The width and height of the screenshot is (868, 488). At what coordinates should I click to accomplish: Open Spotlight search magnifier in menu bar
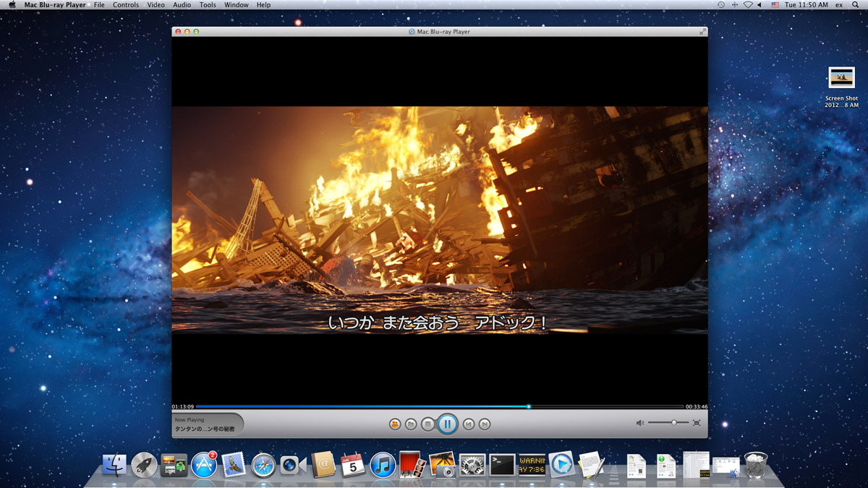click(x=855, y=5)
